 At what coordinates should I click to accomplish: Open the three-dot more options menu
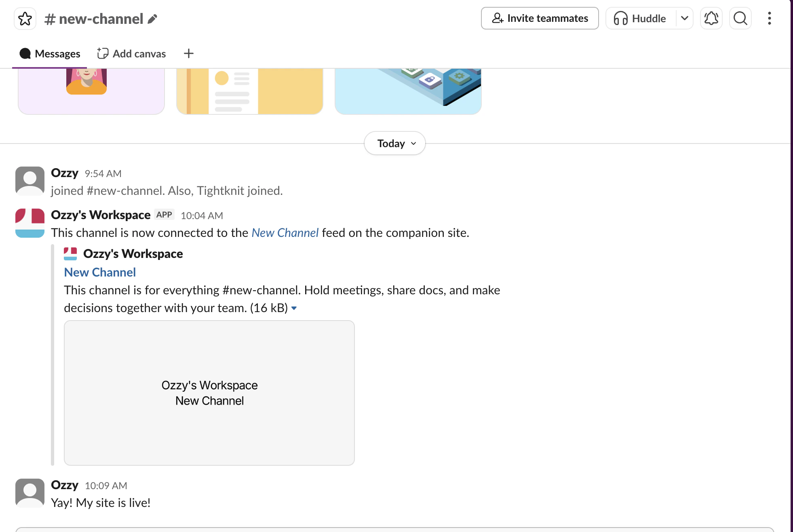(x=769, y=18)
